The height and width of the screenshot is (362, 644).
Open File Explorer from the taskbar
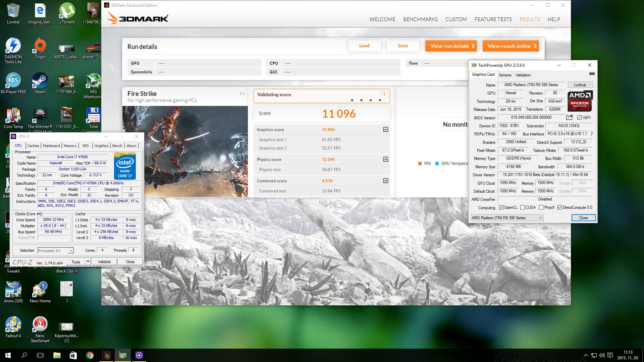(x=57, y=355)
